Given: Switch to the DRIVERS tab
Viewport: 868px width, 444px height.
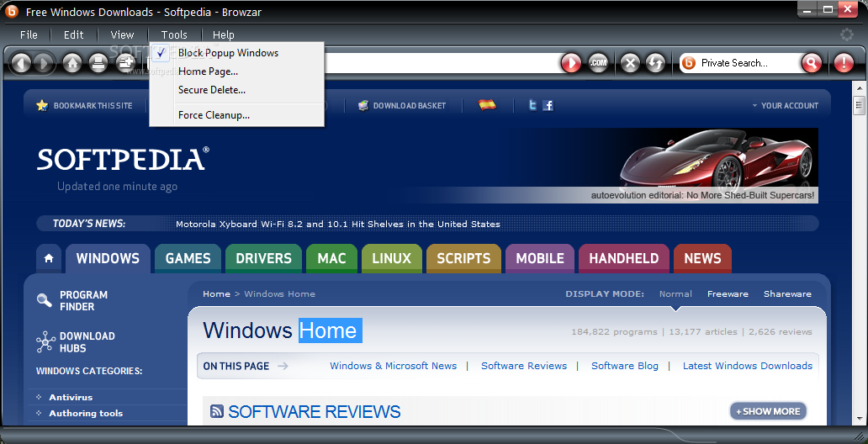Looking at the screenshot, I should (263, 258).
